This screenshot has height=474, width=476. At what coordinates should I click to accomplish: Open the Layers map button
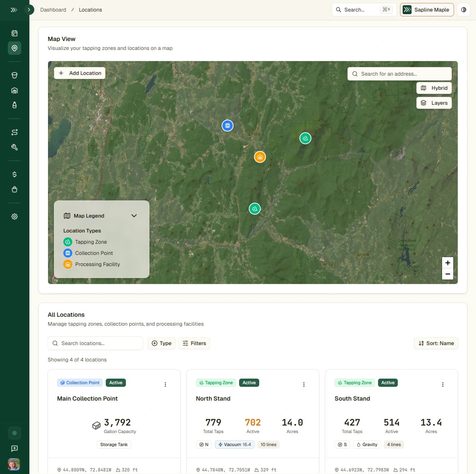click(434, 103)
